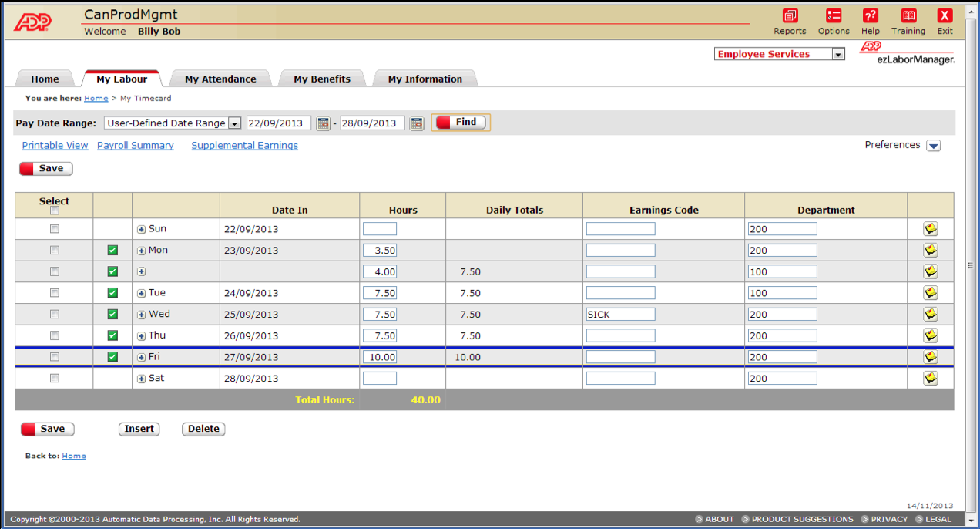Screen dimensions: 980x529
Task: Click the green approval check for Tue
Action: (x=112, y=293)
